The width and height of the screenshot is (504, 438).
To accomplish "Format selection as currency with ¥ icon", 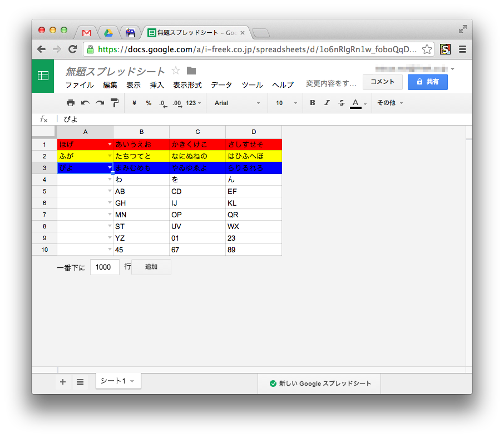I will tap(133, 103).
